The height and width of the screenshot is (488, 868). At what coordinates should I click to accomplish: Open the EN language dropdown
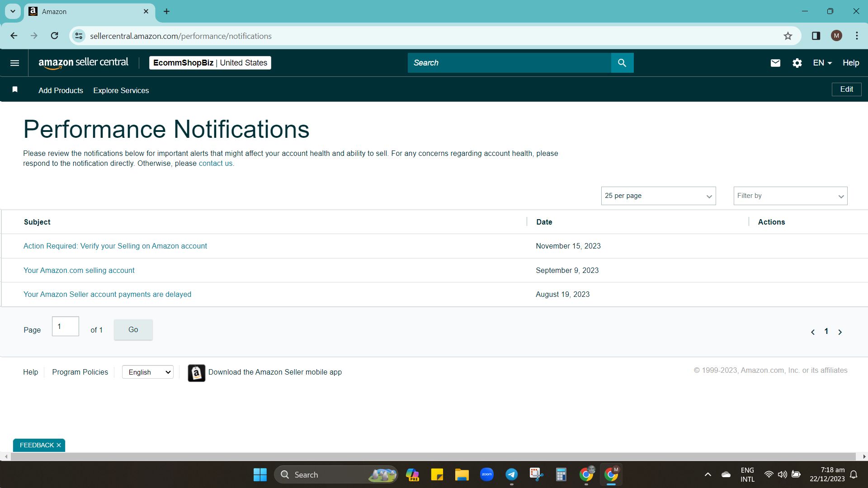(x=822, y=63)
